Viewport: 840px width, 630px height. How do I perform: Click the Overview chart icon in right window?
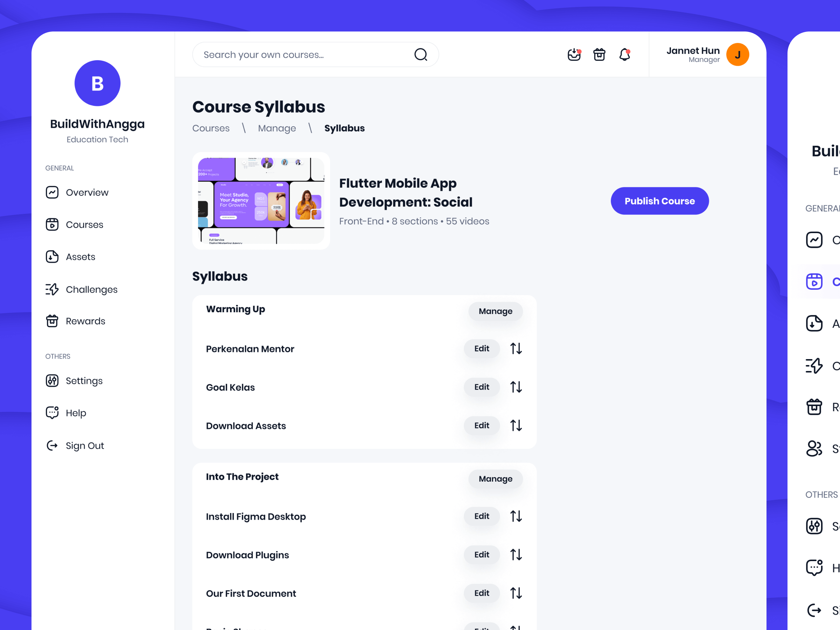[814, 240]
